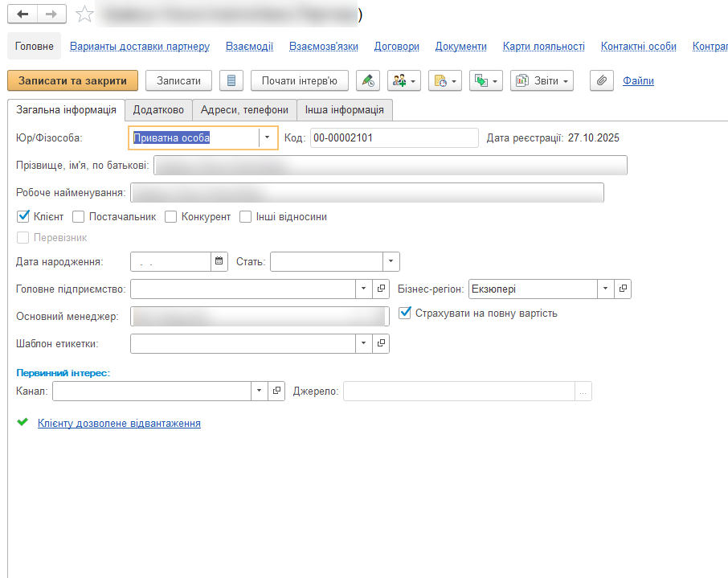Click the Дата народження date field
Screen dimensions: 728x578
[x=171, y=261]
